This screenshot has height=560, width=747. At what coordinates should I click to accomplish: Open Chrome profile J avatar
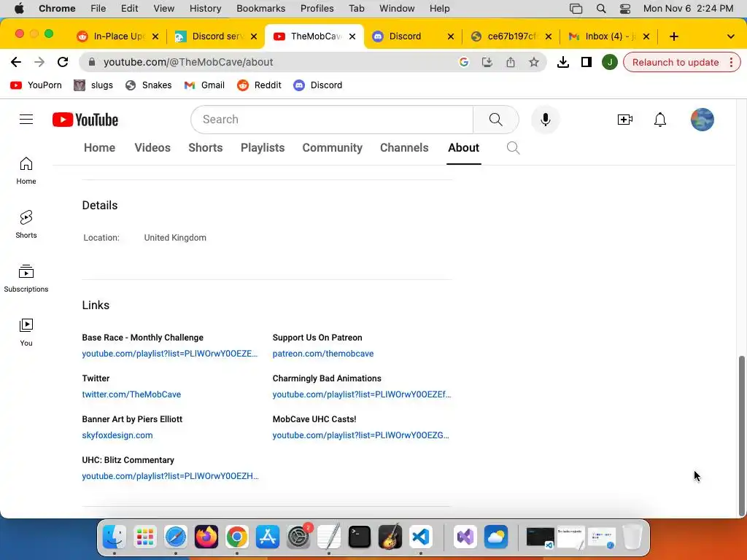(x=609, y=62)
